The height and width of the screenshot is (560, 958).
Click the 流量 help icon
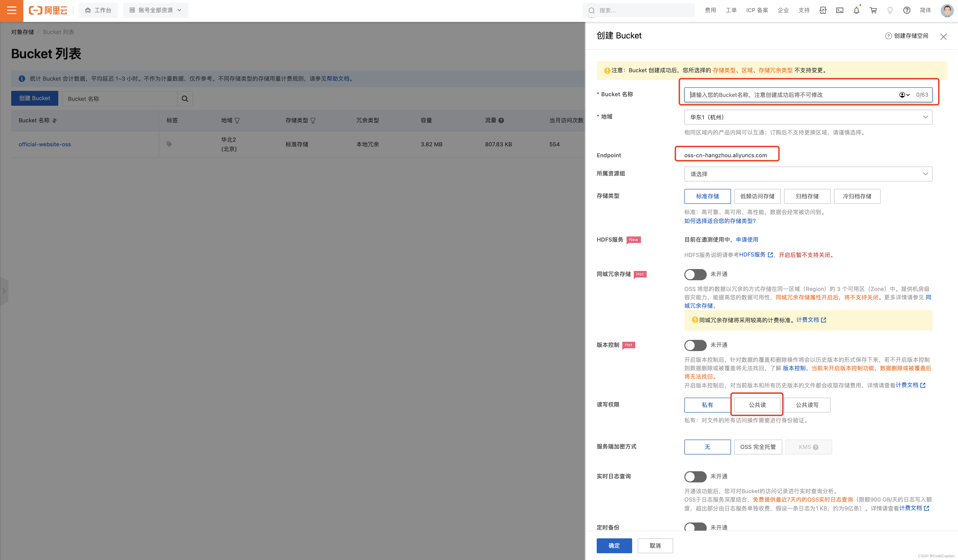(x=501, y=120)
